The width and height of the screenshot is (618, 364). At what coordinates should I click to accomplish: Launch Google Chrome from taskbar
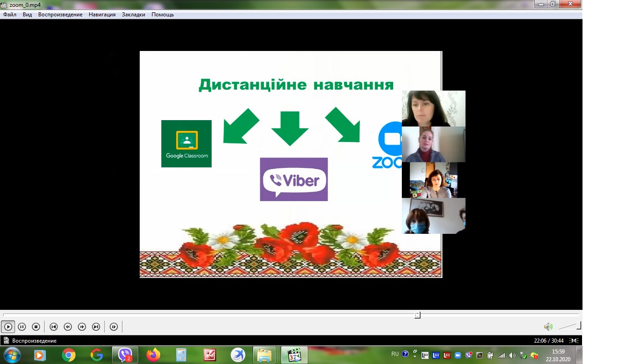(x=69, y=355)
